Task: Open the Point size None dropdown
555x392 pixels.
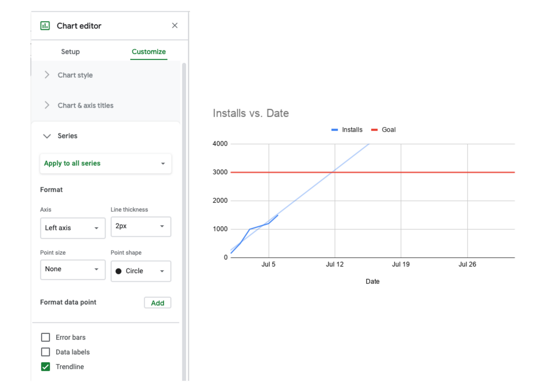Action: 73,269
